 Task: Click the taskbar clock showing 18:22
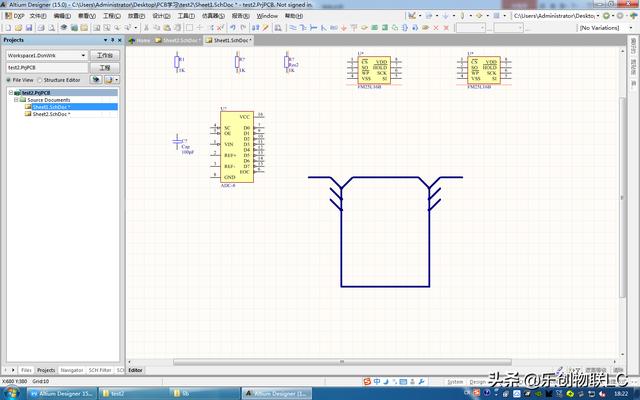click(621, 393)
